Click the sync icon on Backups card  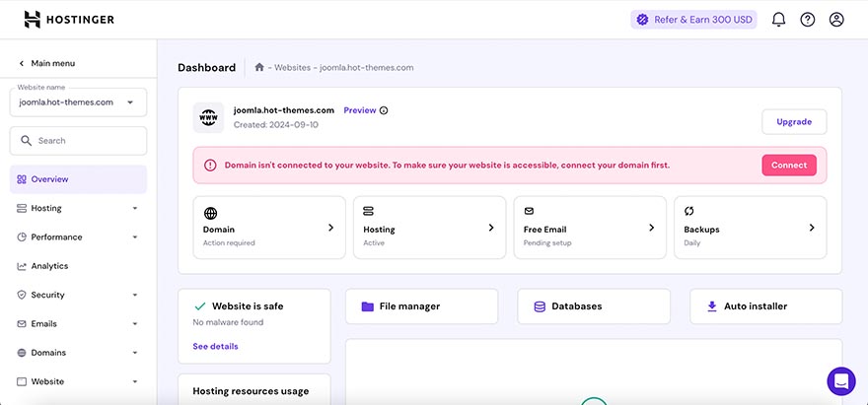point(689,211)
